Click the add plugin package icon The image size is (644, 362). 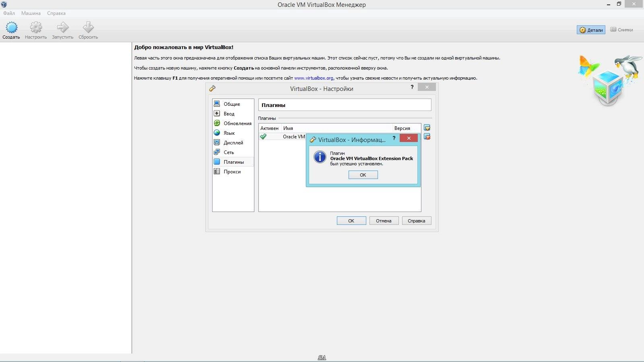pos(427,128)
